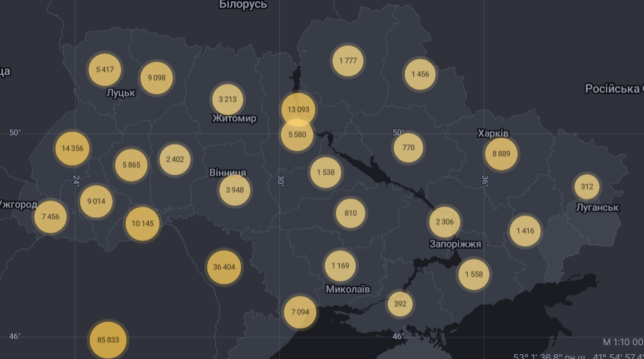
Task: Click the 7 094 cluster marker
Action: coord(300,312)
